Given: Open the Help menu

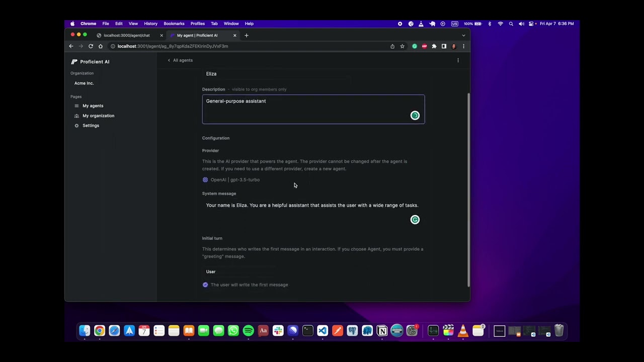Looking at the screenshot, I should [x=249, y=24].
